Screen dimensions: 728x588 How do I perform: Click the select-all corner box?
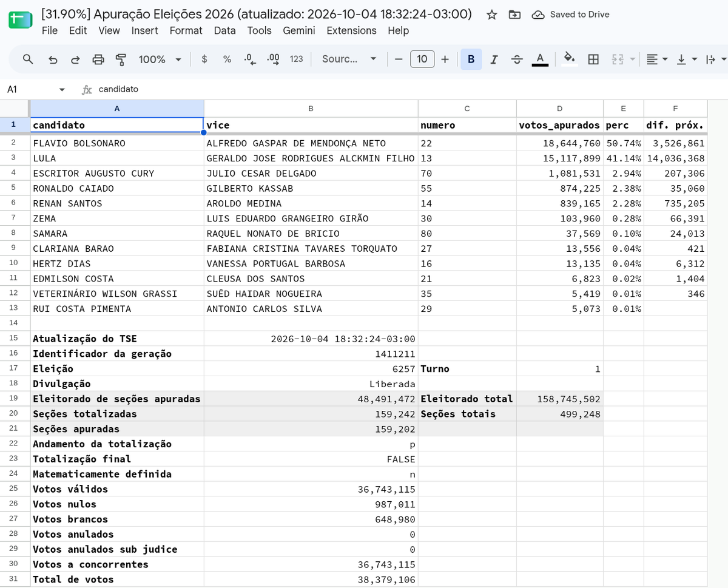[14, 109]
